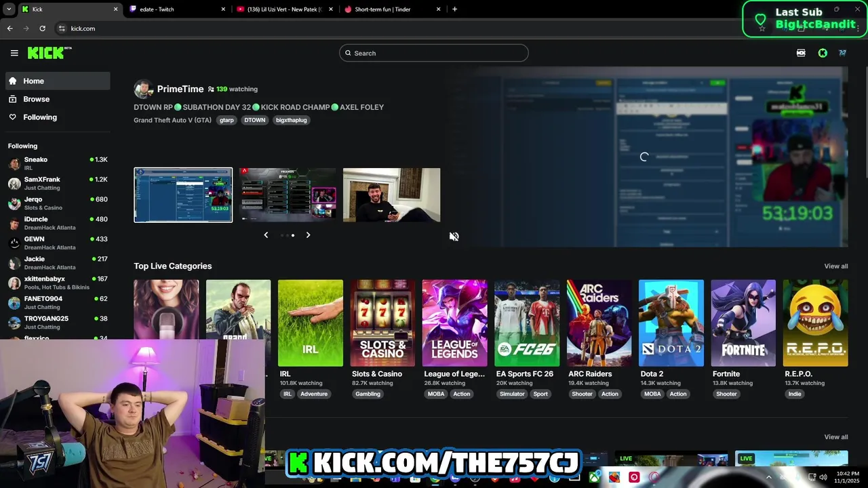Open the Dota 2 category card
This screenshot has height=488, width=868.
[671, 323]
